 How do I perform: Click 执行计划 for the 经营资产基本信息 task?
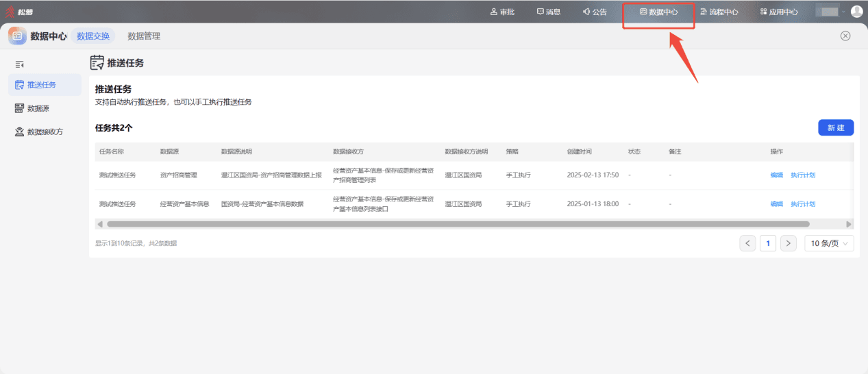(x=803, y=204)
